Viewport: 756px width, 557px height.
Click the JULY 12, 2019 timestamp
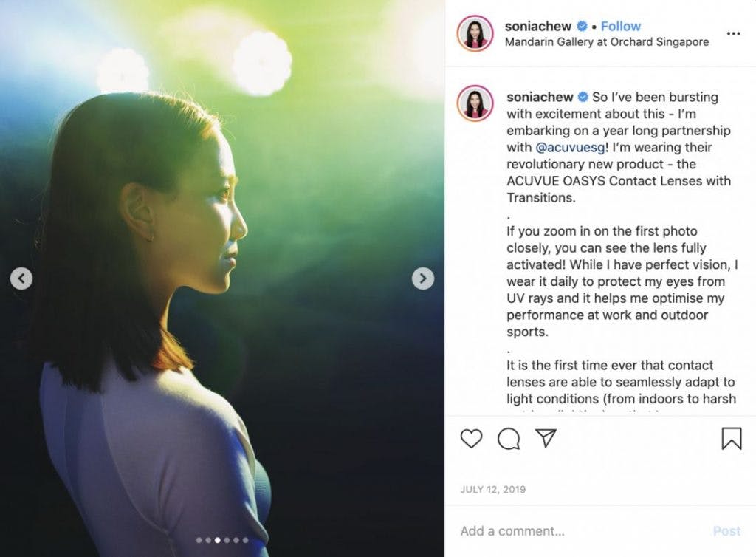(492, 490)
